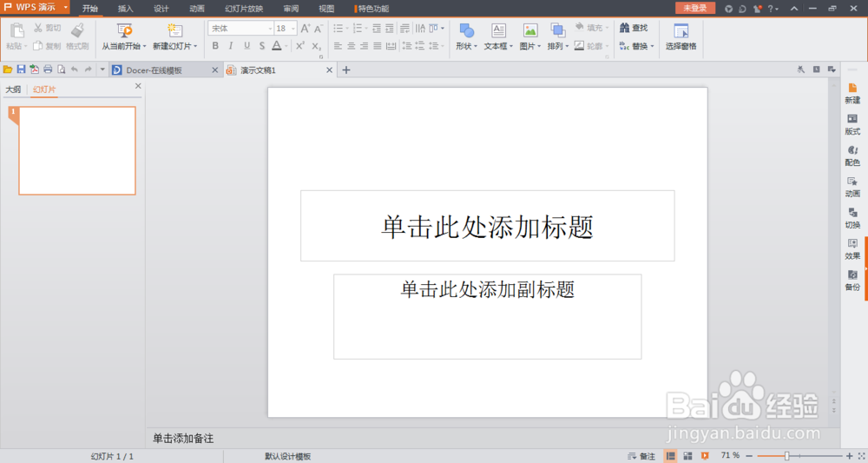Toggle notes pane via 备注 button
The height and width of the screenshot is (463, 868).
pyautogui.click(x=641, y=456)
